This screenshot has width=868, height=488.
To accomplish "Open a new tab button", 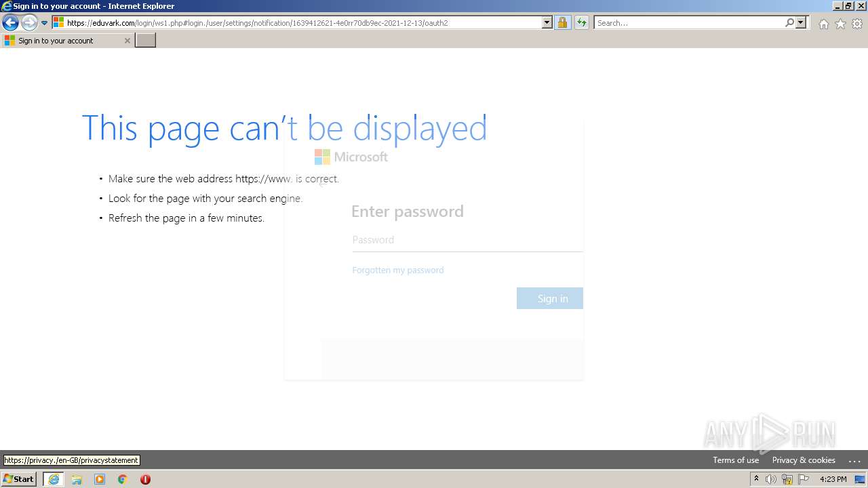I will point(146,41).
